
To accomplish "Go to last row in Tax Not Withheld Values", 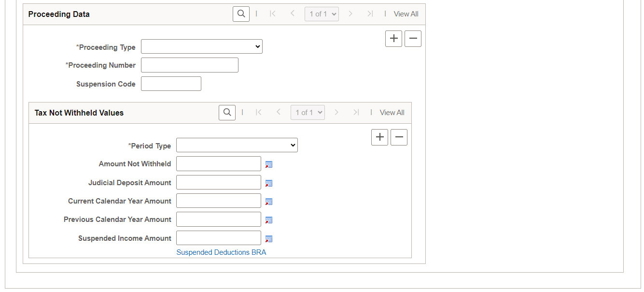I will [x=356, y=113].
